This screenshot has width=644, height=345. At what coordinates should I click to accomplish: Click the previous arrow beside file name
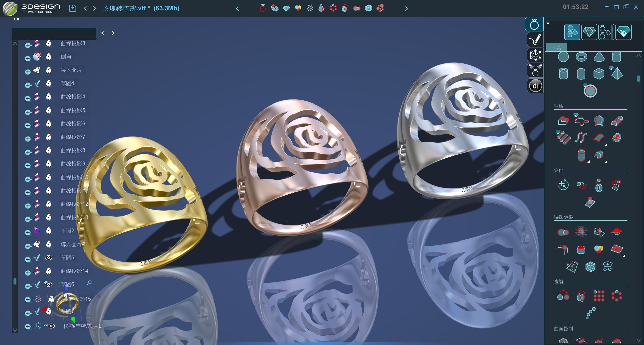point(85,8)
